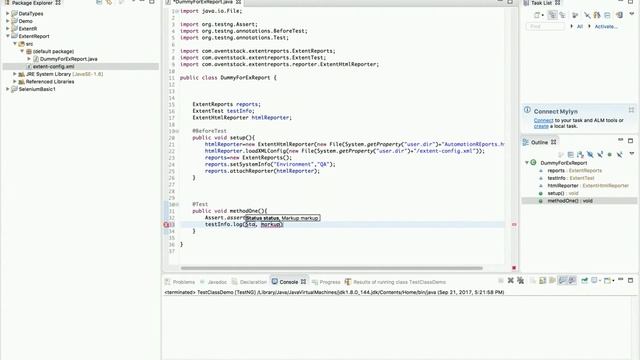Expand the Demo project

click(x=7, y=21)
